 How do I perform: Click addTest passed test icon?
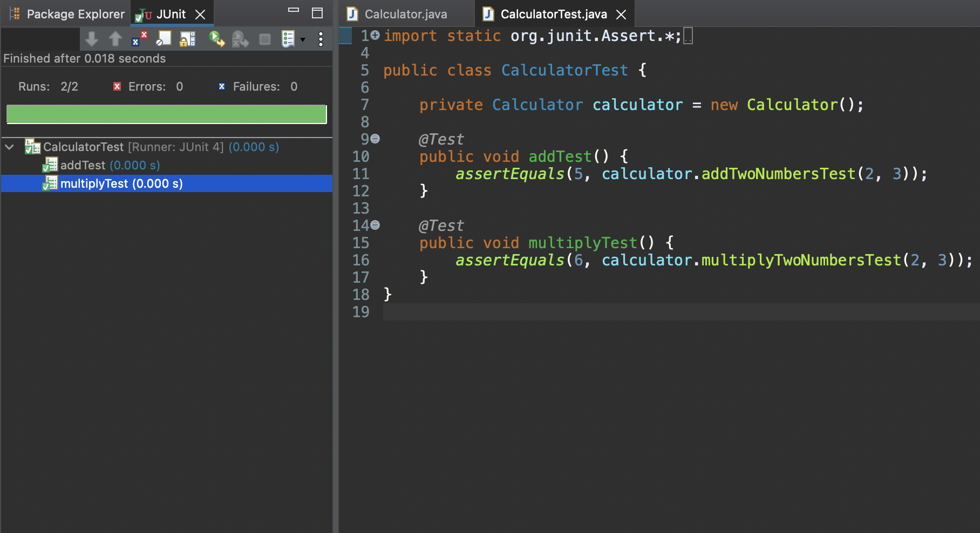point(50,165)
